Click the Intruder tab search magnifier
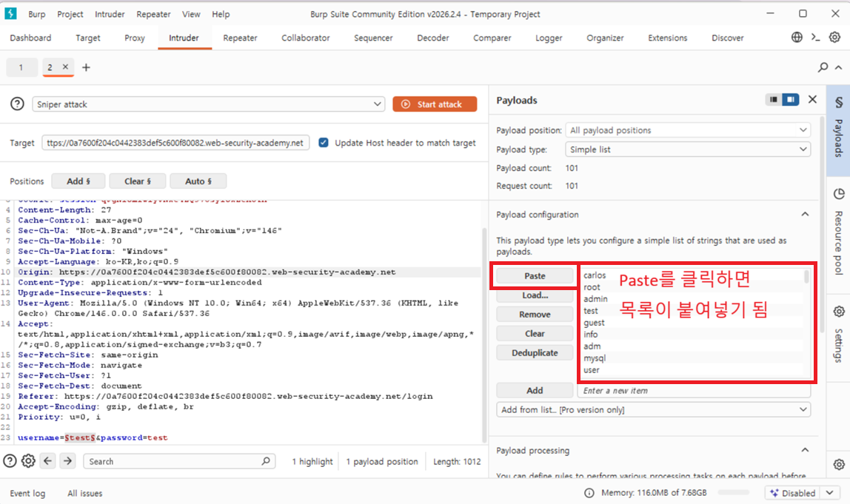 (823, 67)
